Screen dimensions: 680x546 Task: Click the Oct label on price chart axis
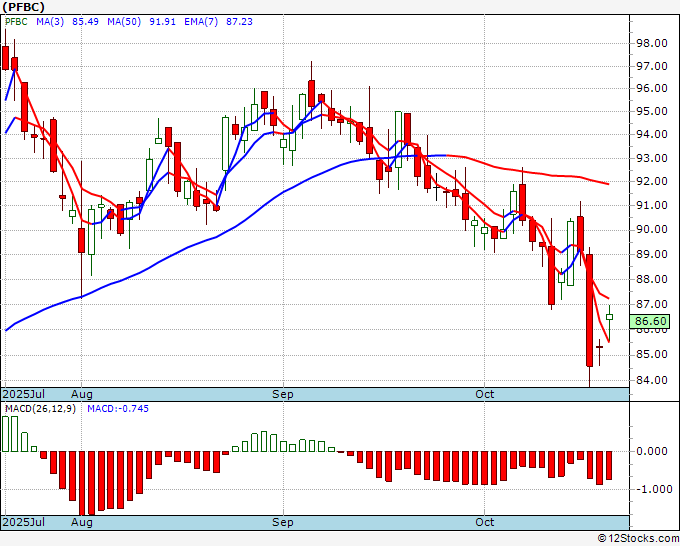coord(484,394)
